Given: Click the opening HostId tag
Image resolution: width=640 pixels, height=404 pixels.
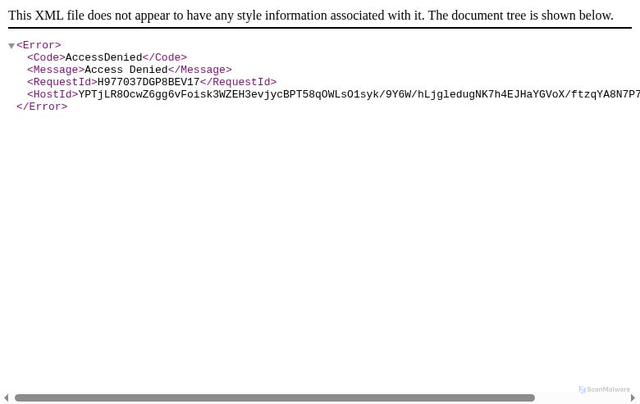Looking at the screenshot, I should (x=52, y=94).
